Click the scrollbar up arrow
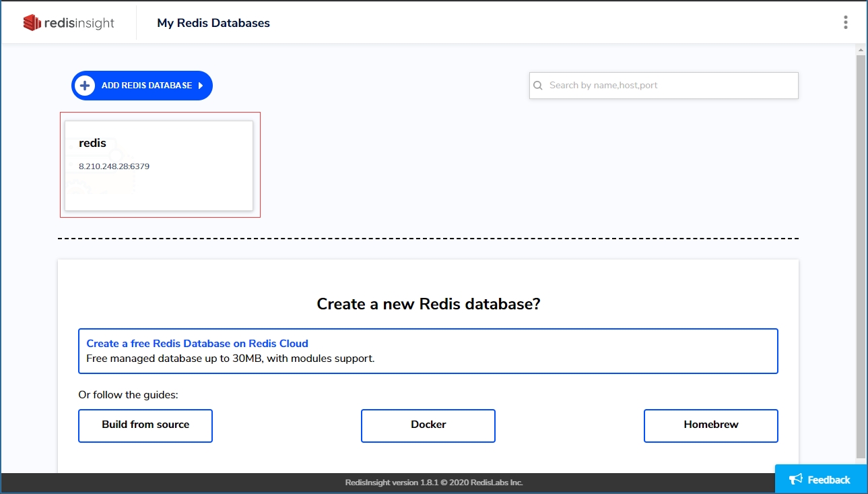The image size is (868, 494). pyautogui.click(x=861, y=50)
